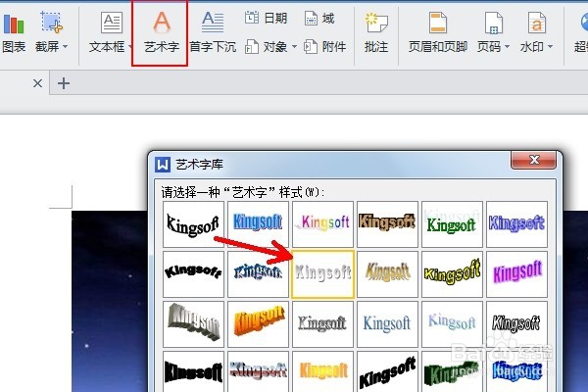588x392 pixels.
Task: Expand the 对象 dropdown arrow
Action: [294, 47]
